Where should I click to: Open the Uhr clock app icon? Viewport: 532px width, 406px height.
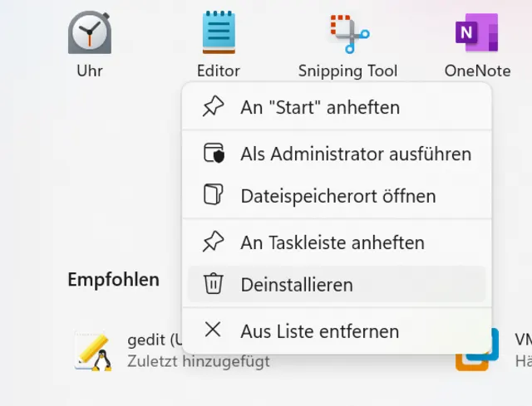[90, 33]
